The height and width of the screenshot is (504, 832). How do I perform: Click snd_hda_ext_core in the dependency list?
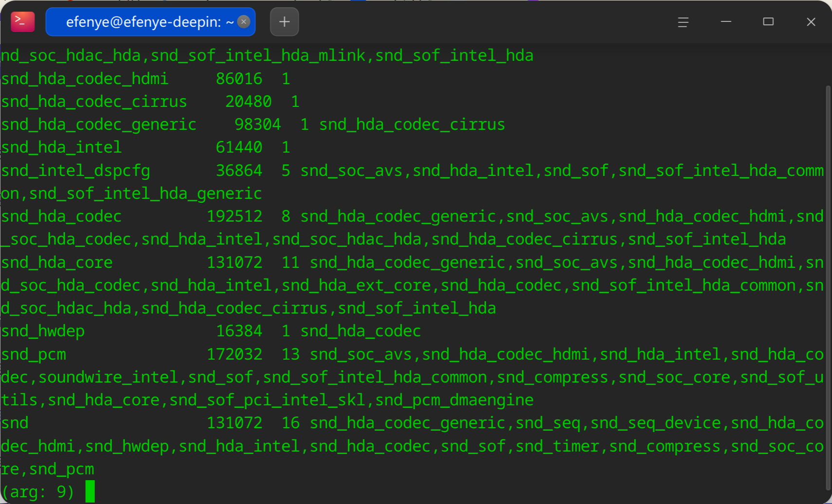(356, 285)
